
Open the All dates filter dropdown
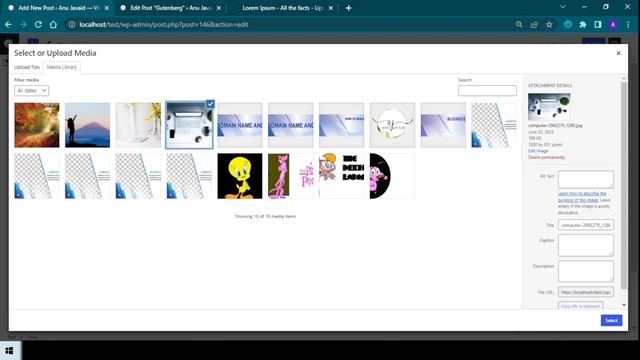point(31,91)
